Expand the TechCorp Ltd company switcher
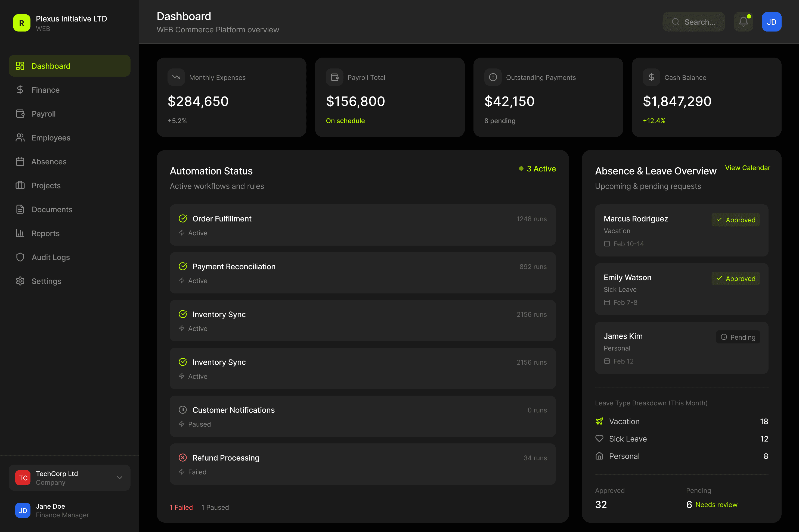Image resolution: width=799 pixels, height=532 pixels. [70, 478]
